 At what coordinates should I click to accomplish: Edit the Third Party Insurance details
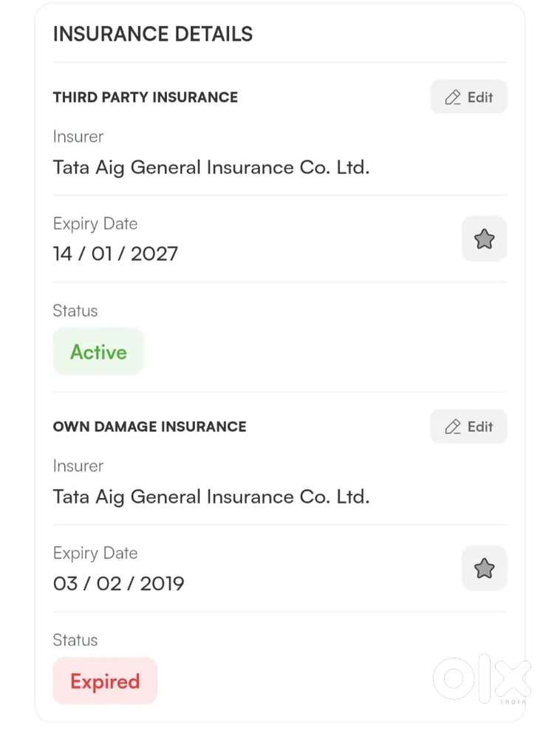tap(468, 97)
